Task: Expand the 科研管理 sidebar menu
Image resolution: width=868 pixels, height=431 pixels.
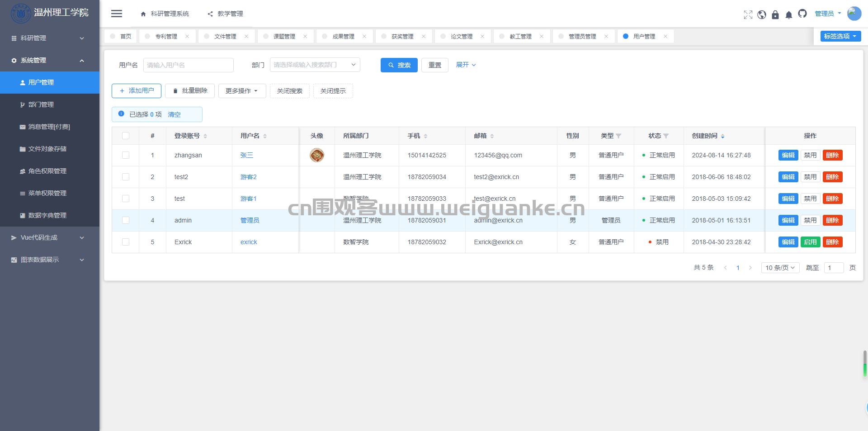Action: (x=50, y=38)
